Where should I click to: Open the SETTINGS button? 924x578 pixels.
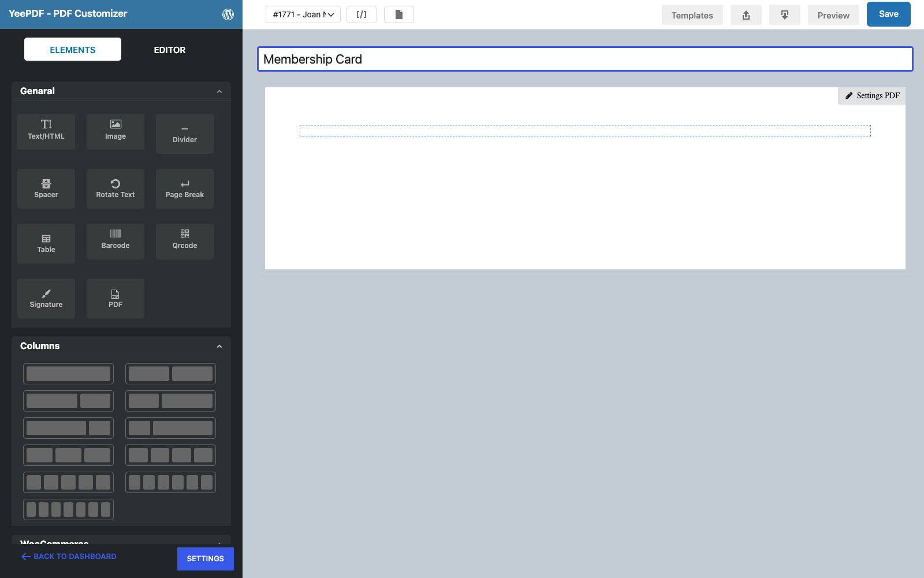click(x=206, y=559)
